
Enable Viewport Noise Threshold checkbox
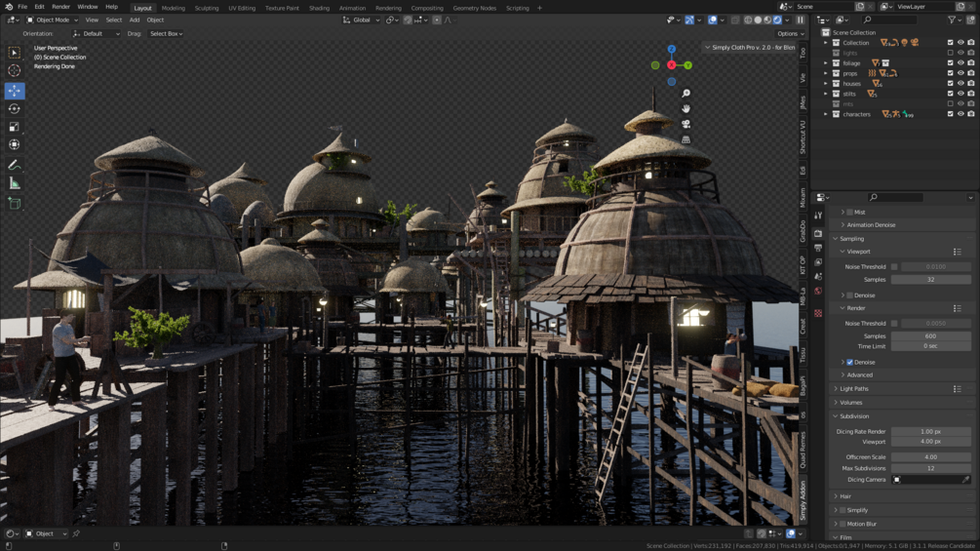coord(894,267)
